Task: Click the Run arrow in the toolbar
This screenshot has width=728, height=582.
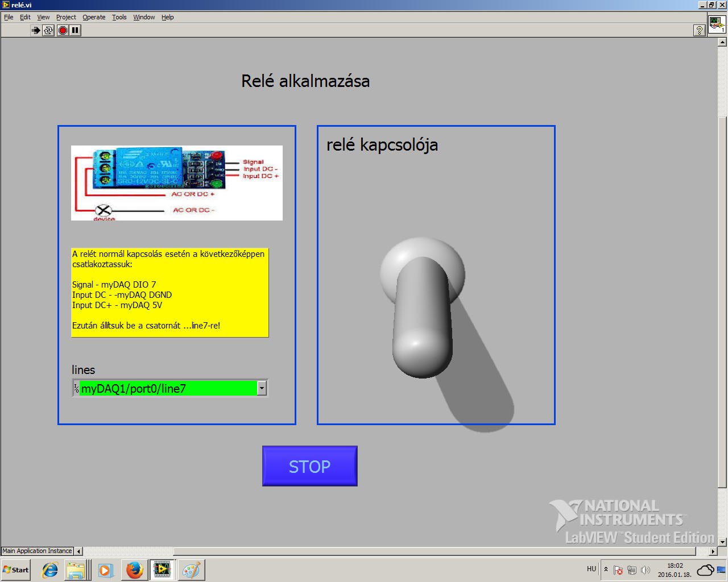Action: (x=36, y=30)
